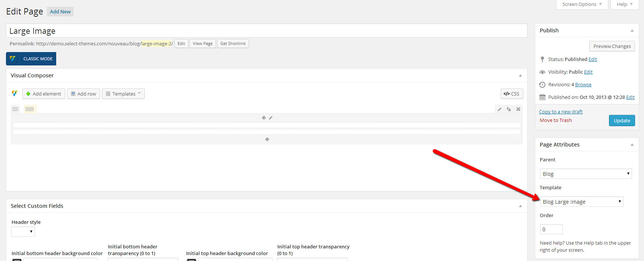
Task: Open the Screen Options tab
Action: pyautogui.click(x=581, y=4)
